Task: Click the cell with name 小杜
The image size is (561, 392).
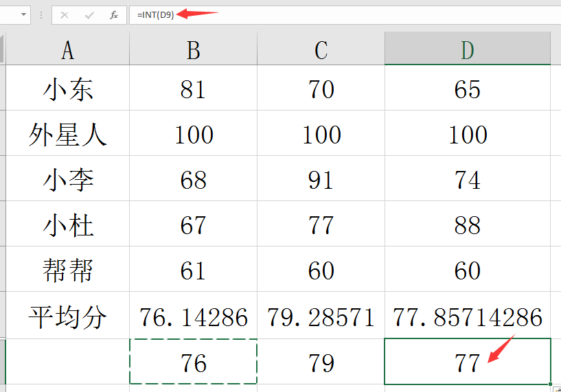Action: (x=67, y=224)
